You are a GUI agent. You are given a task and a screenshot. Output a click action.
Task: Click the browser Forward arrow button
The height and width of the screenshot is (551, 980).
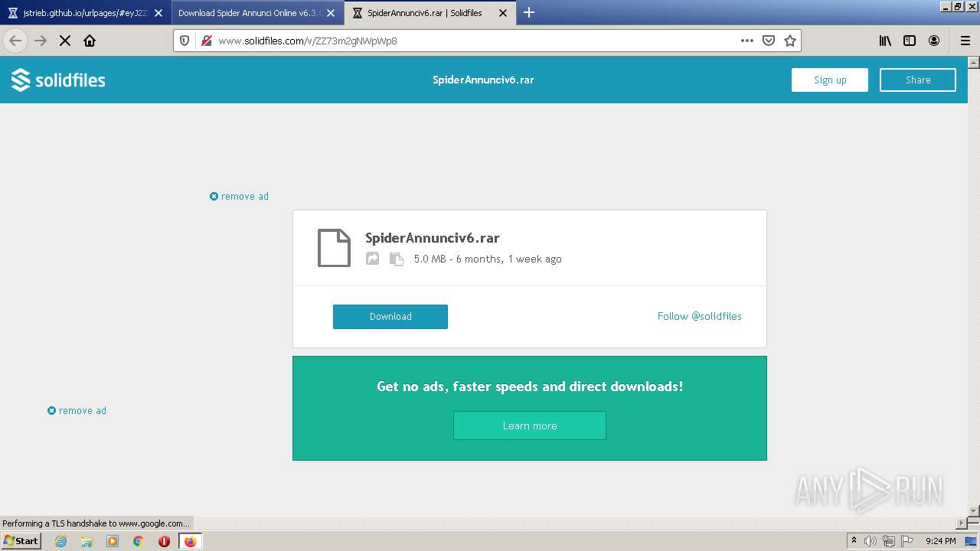pos(41,41)
